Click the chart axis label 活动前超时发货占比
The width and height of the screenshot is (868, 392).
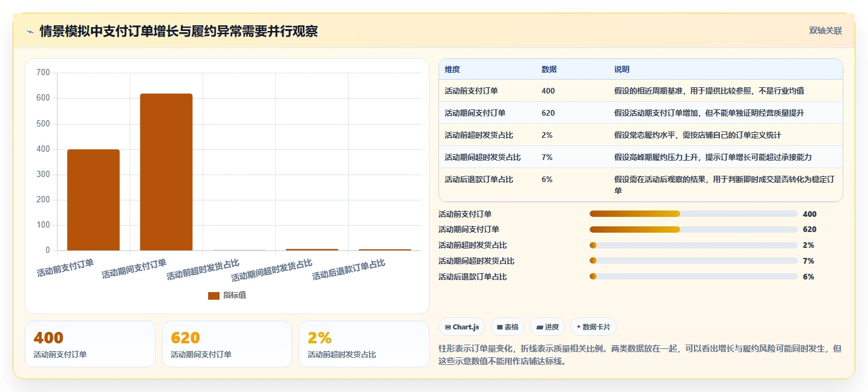[203, 270]
